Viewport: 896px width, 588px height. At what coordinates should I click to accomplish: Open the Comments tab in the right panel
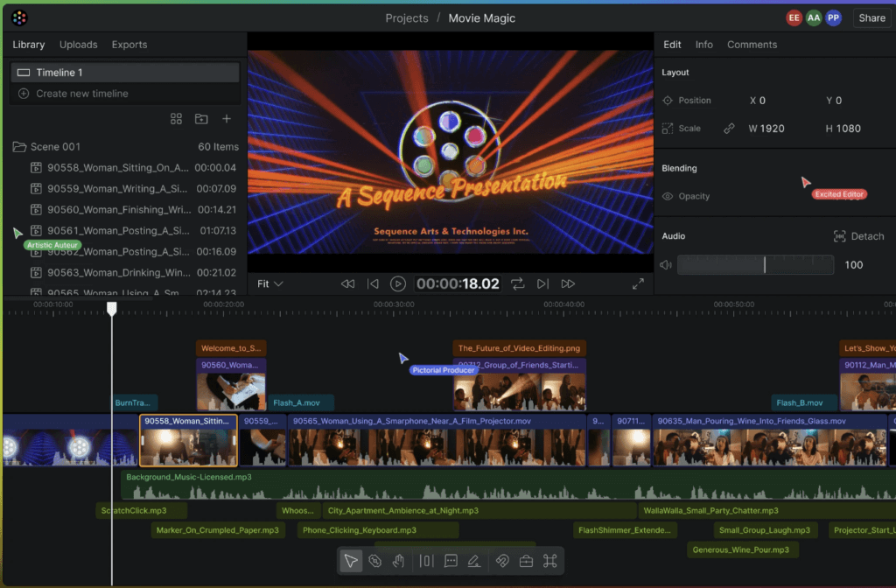tap(750, 44)
